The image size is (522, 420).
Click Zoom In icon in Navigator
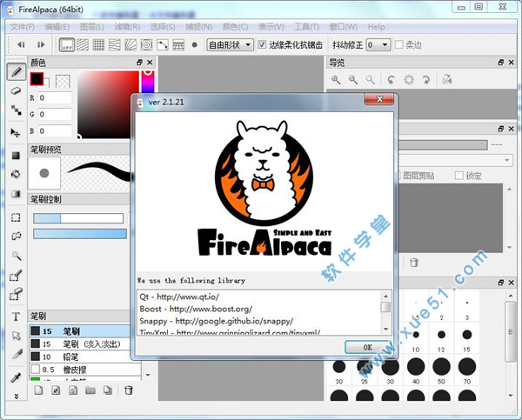pos(336,80)
